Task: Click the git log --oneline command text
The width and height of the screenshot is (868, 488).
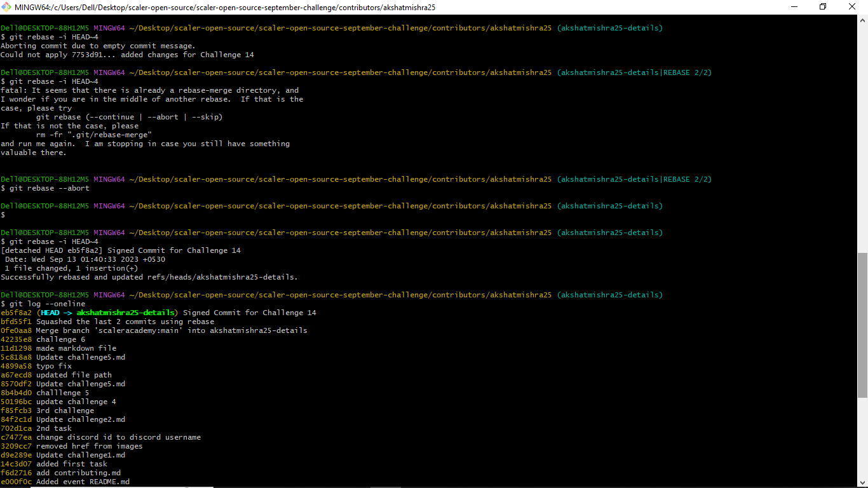Action: [x=47, y=303]
